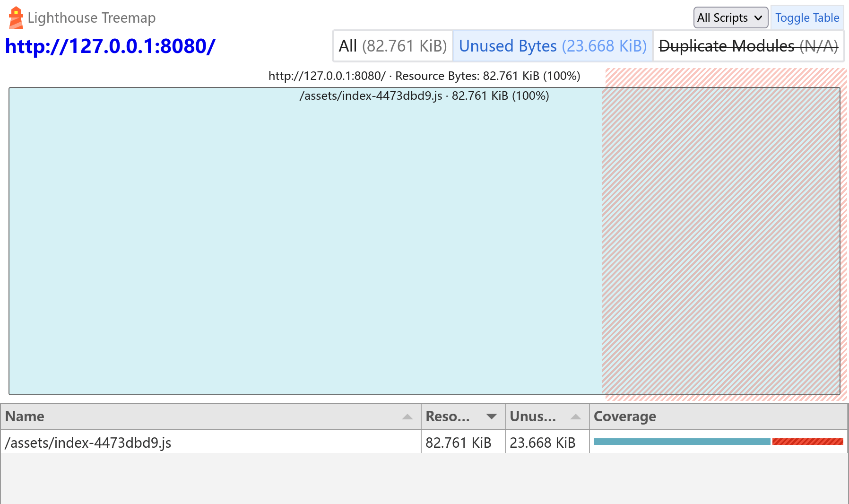The height and width of the screenshot is (504, 849).
Task: Select the Unused Bytes tab
Action: (x=553, y=46)
